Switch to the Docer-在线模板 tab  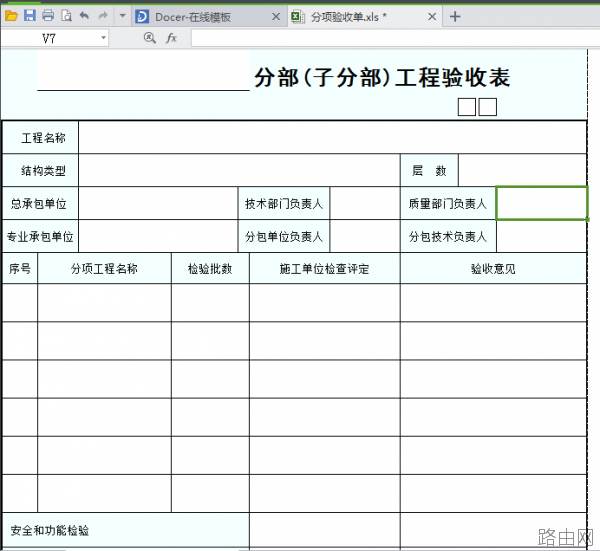[x=193, y=17]
